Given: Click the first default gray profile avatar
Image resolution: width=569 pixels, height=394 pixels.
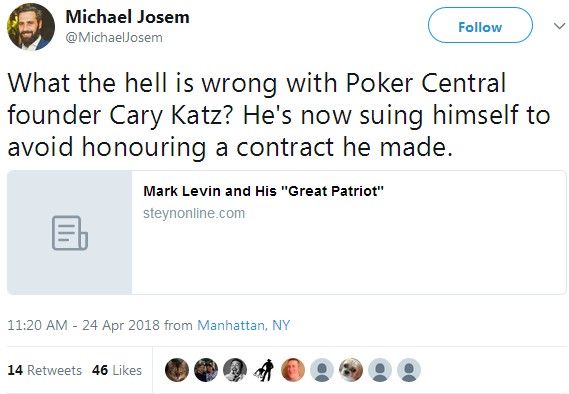Looking at the screenshot, I should click(x=322, y=370).
